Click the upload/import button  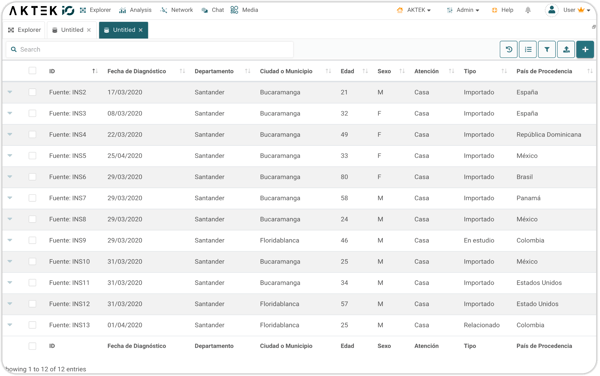tap(566, 49)
